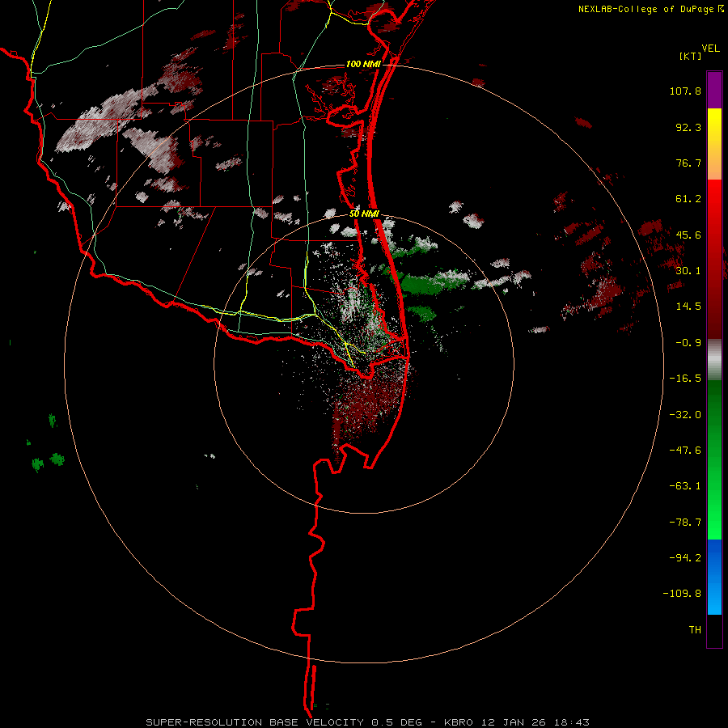Click the -63.1 value on velocity scale
This screenshot has height=728, width=728.
pyautogui.click(x=685, y=486)
